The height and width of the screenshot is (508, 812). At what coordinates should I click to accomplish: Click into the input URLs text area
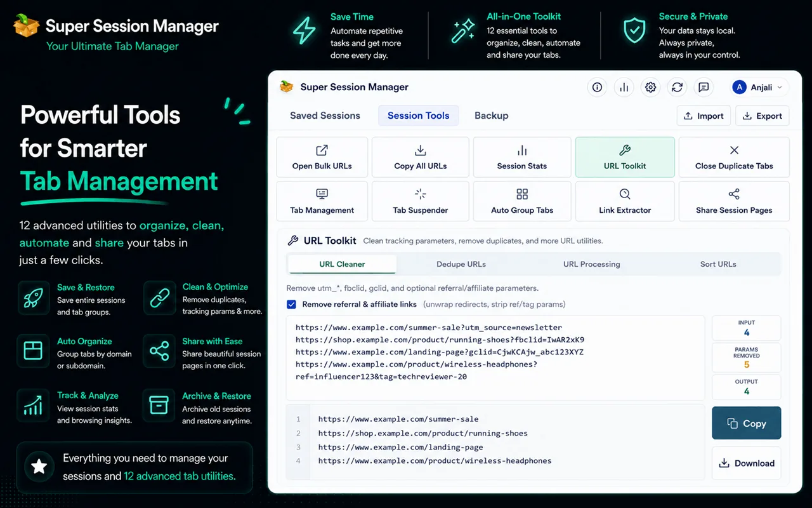495,358
